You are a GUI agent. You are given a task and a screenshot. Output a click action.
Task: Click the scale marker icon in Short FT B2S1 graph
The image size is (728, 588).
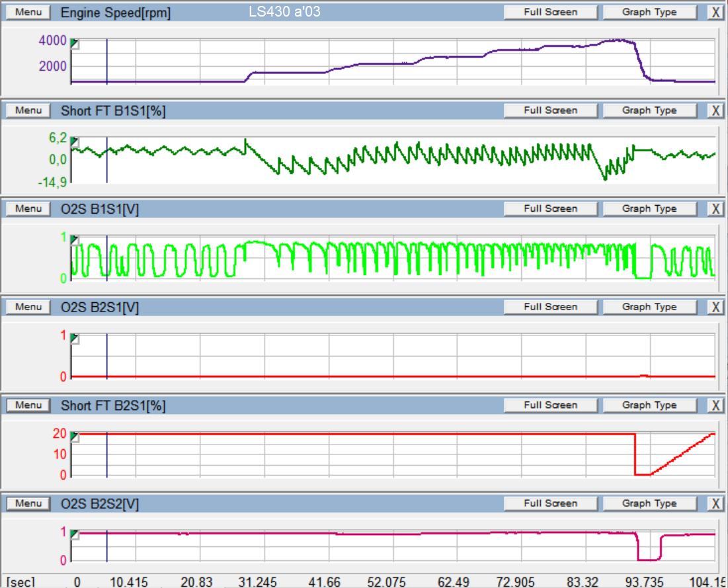point(75,437)
